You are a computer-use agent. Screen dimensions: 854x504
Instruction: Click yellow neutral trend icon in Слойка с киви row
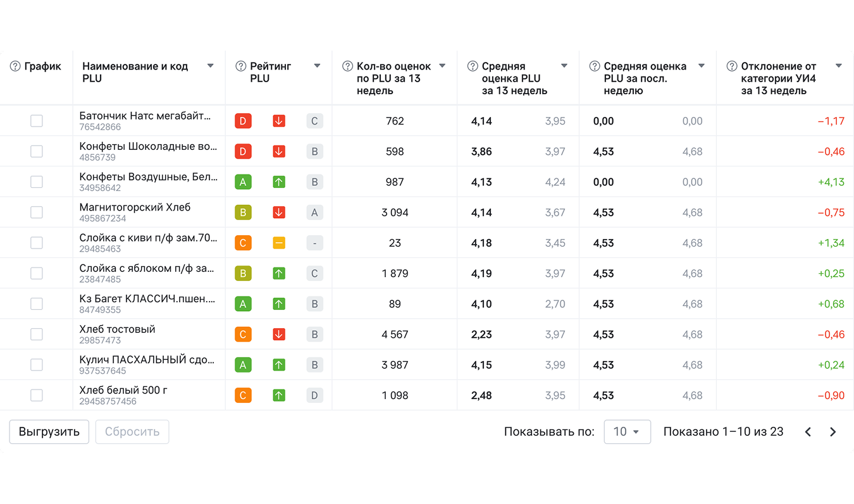pyautogui.click(x=279, y=243)
